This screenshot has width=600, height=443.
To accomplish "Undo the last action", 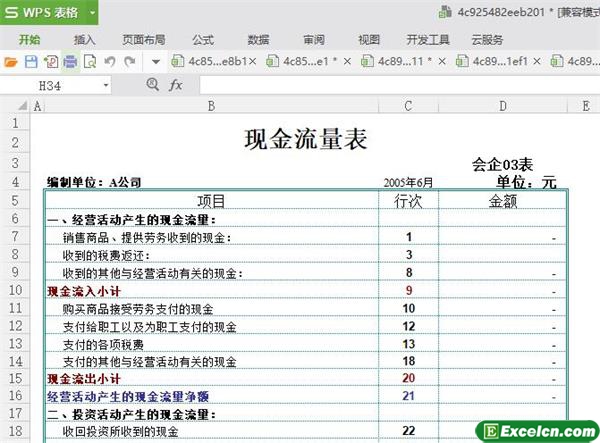I will tap(109, 62).
